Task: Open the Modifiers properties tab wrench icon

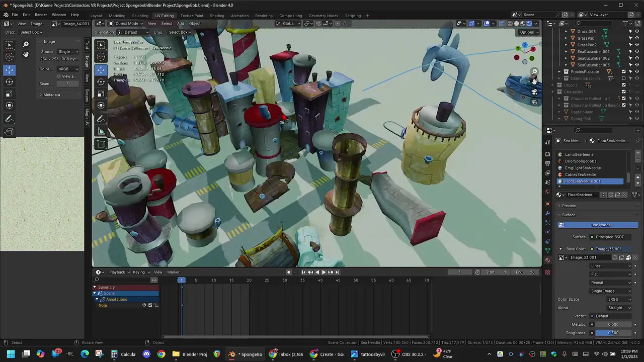Action: [548, 213]
